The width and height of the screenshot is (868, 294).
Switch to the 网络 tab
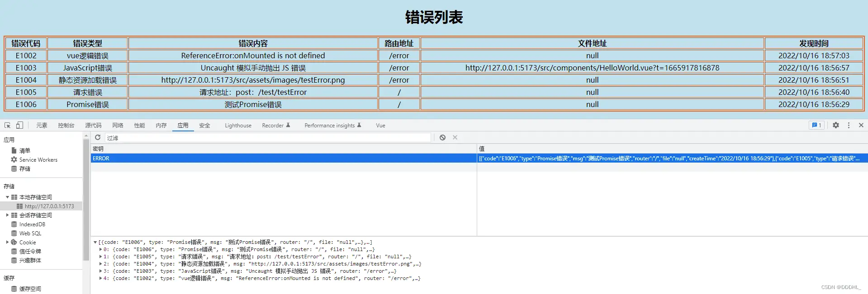click(x=118, y=126)
